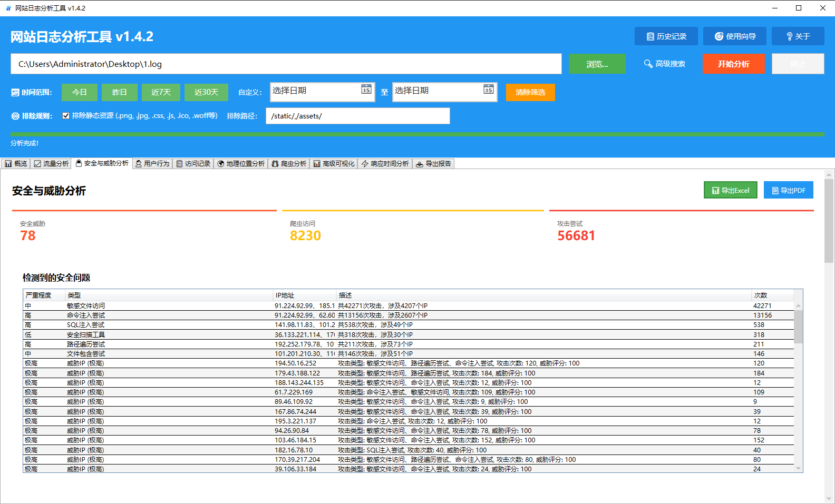Screen dimensions: 835x504
Task: Click the 开始分析 button
Action: 733,64
